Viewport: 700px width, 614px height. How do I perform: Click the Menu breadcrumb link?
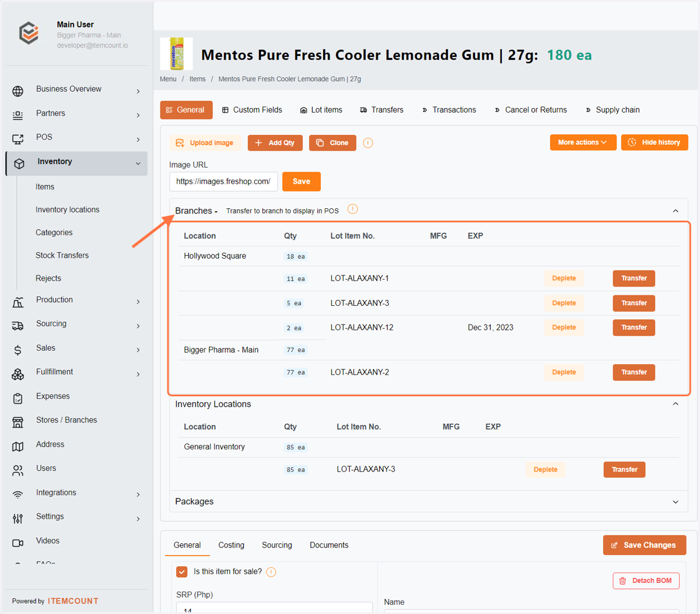point(168,79)
